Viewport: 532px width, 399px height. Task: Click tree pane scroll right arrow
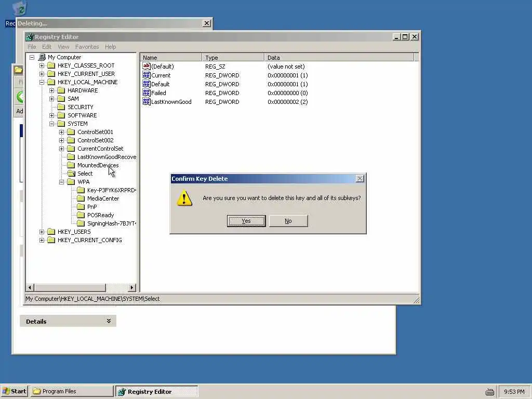pos(132,288)
